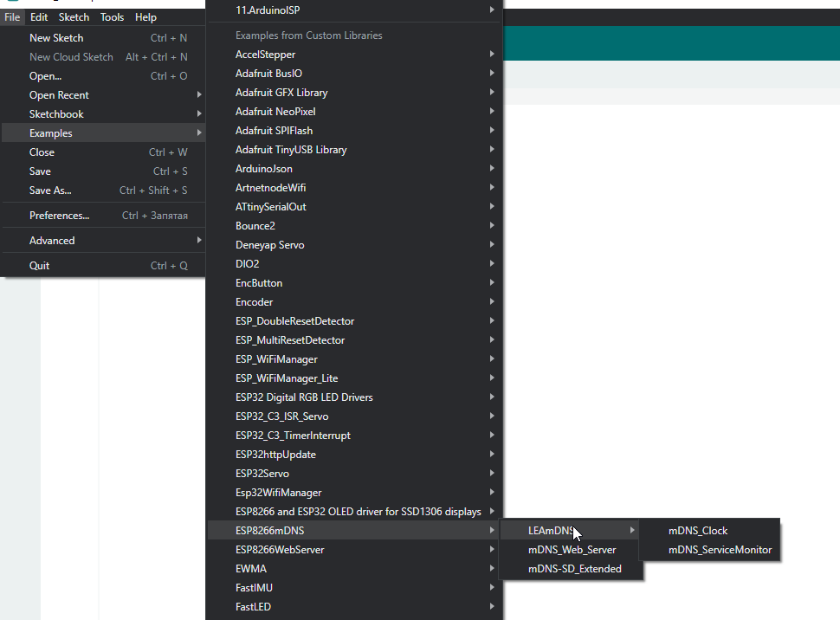Expand Adafruit SPIFlash examples
840x620 pixels.
(354, 131)
